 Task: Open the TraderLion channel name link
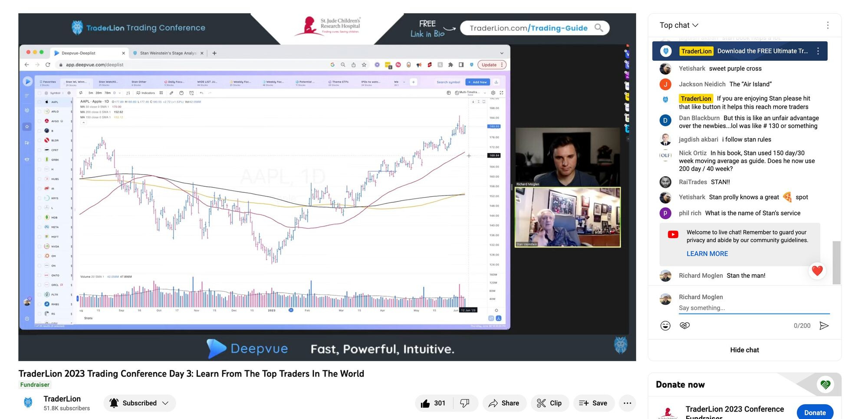[62, 399]
